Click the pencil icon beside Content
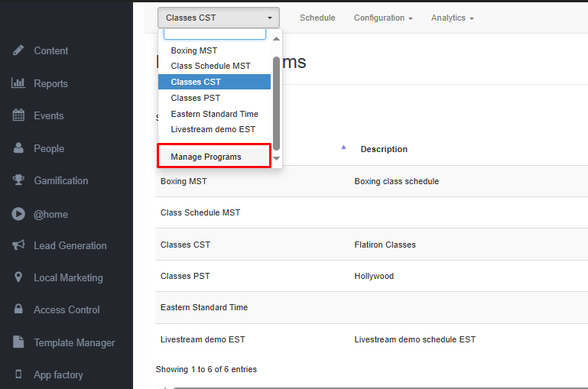The width and height of the screenshot is (588, 389). [x=18, y=50]
